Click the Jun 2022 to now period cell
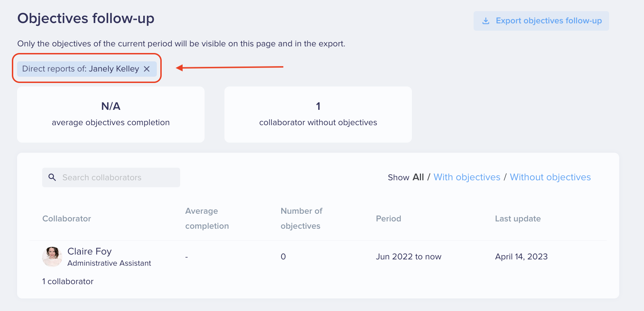 [408, 257]
